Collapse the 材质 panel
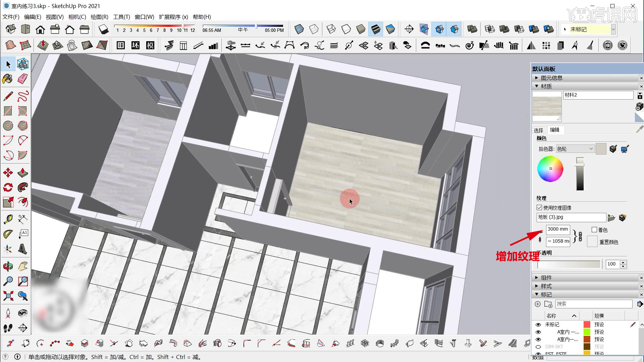The height and width of the screenshot is (362, 644). coord(537,86)
